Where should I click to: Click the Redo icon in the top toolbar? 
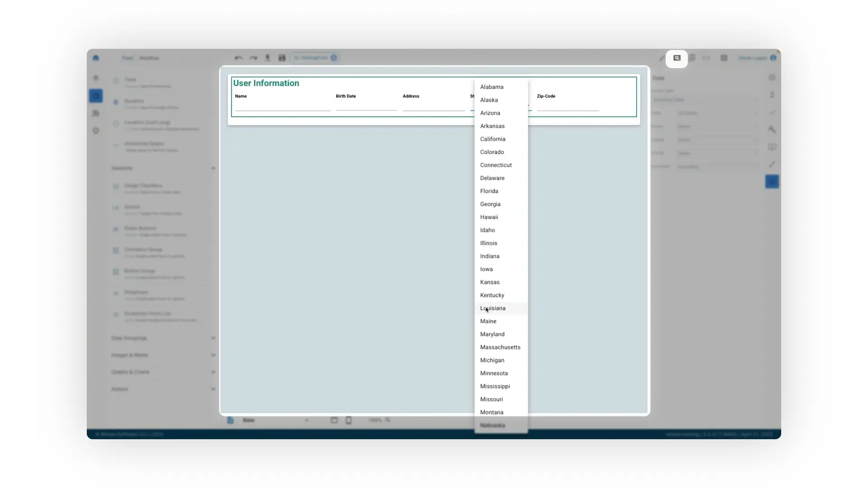tap(253, 58)
